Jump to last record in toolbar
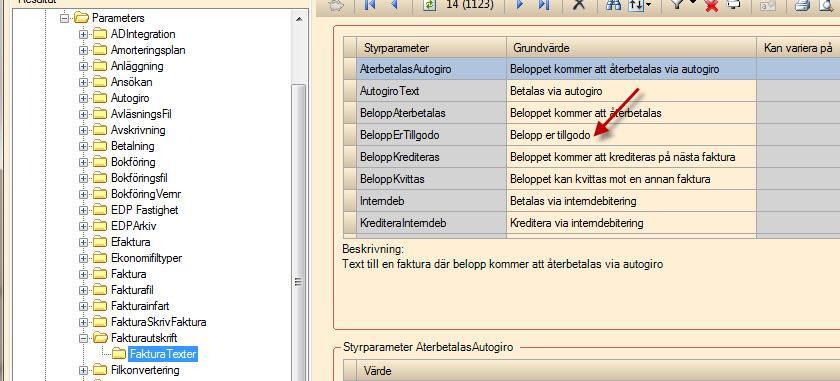Image resolution: width=840 pixels, height=381 pixels. [x=543, y=5]
